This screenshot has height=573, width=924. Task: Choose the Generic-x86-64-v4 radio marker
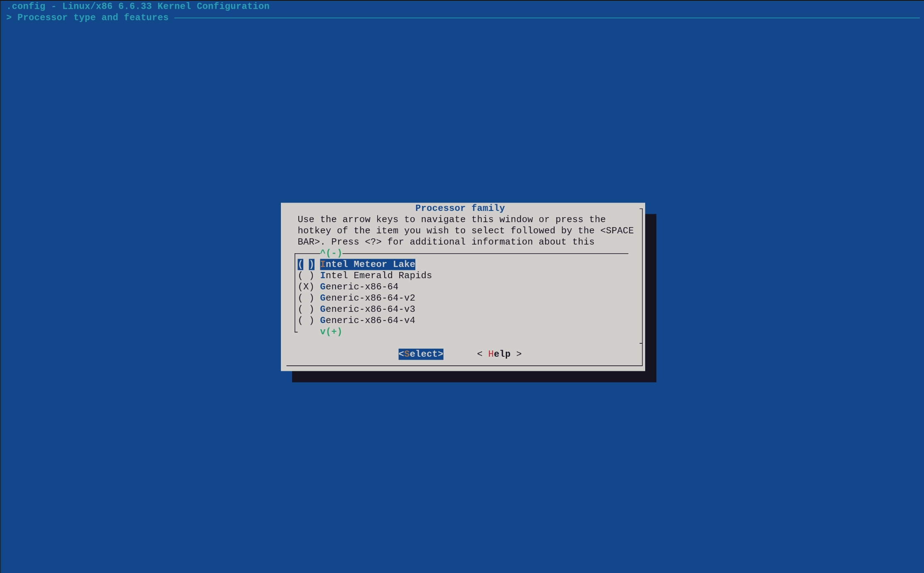coord(306,320)
